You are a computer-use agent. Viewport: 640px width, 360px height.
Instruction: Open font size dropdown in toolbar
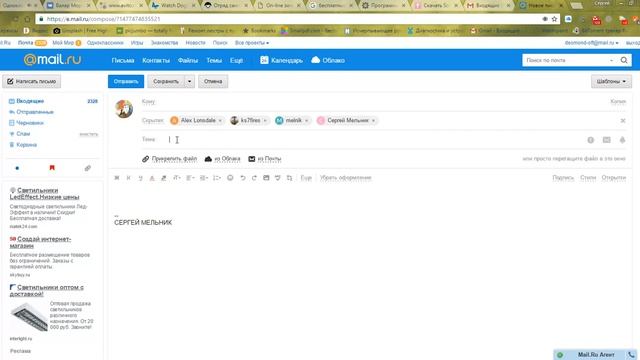[177, 178]
